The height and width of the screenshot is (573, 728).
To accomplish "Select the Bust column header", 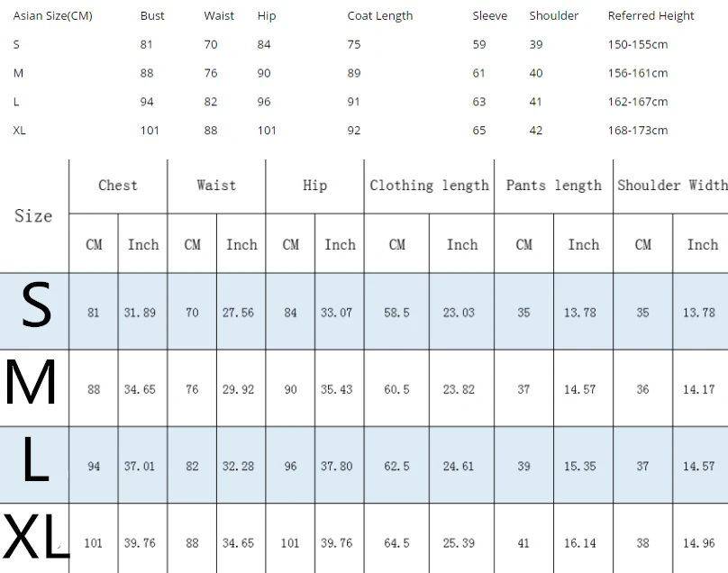I will [152, 16].
